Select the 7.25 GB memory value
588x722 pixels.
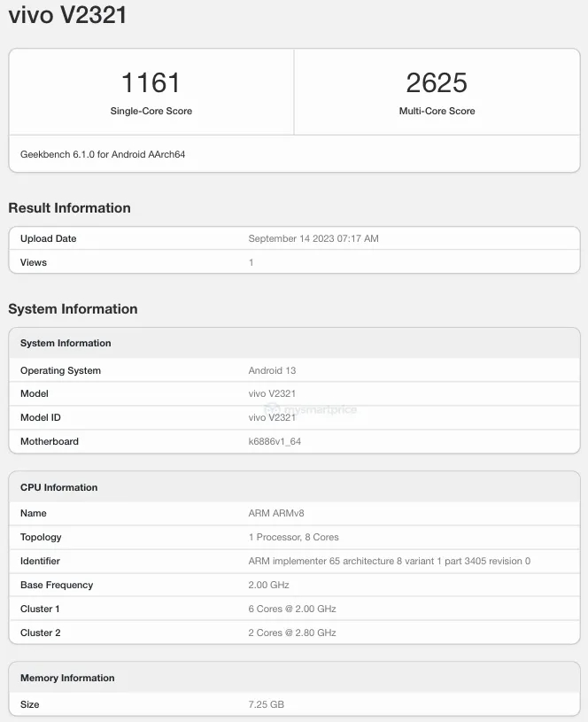[x=267, y=705]
